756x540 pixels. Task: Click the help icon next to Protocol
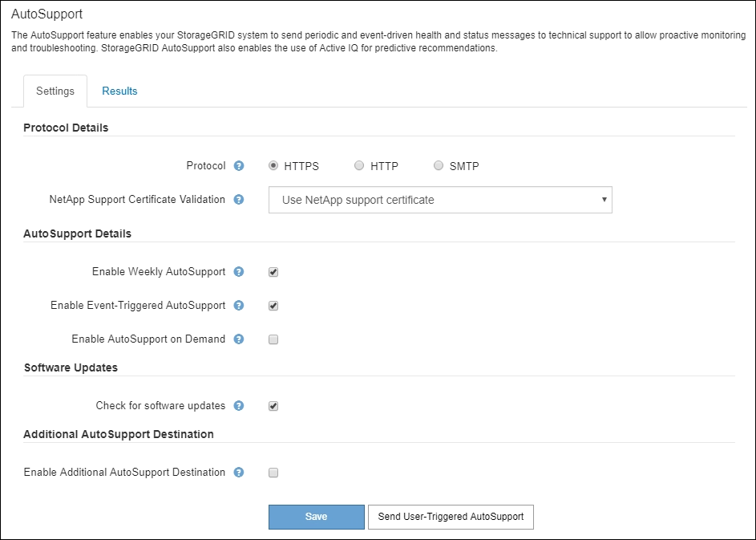click(x=239, y=166)
